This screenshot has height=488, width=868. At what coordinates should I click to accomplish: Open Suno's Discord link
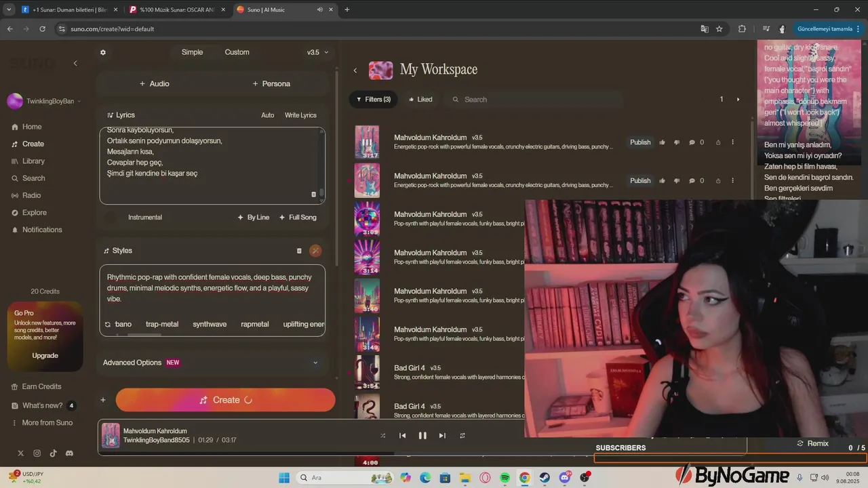click(69, 453)
